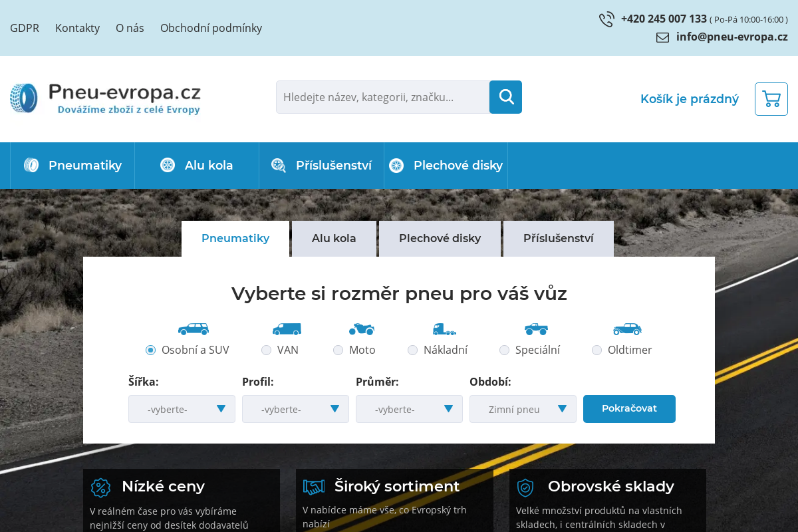Click the Plechové disky rim icon
The height and width of the screenshot is (532, 798).
(x=397, y=165)
